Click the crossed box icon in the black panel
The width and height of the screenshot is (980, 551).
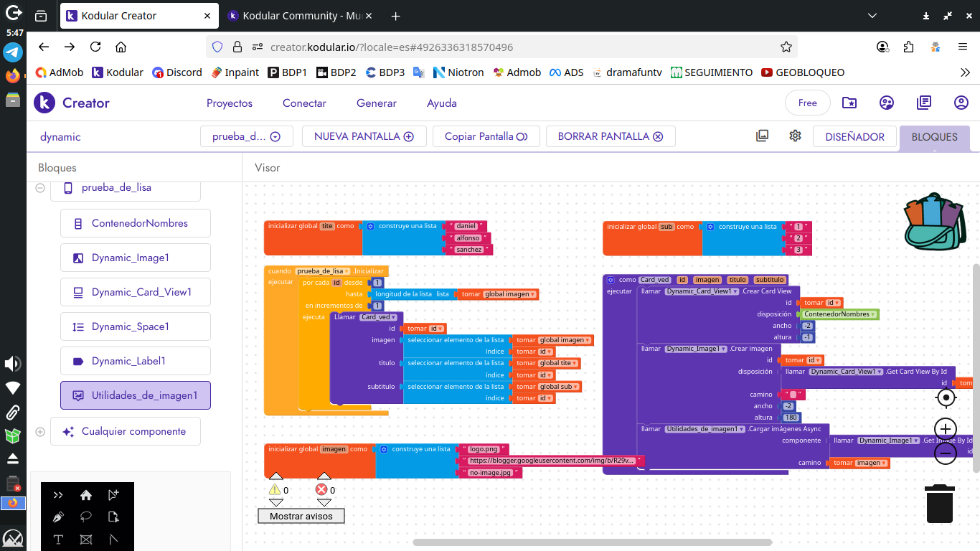(86, 539)
